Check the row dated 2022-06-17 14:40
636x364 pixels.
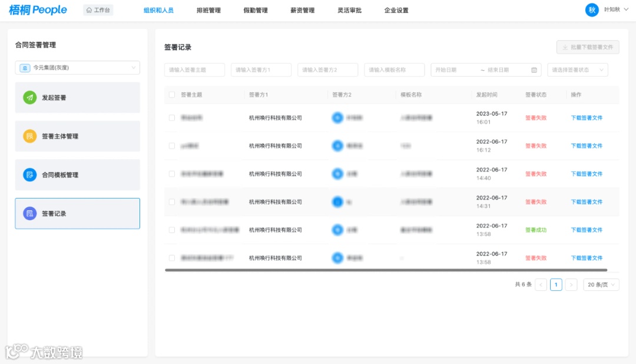point(172,174)
